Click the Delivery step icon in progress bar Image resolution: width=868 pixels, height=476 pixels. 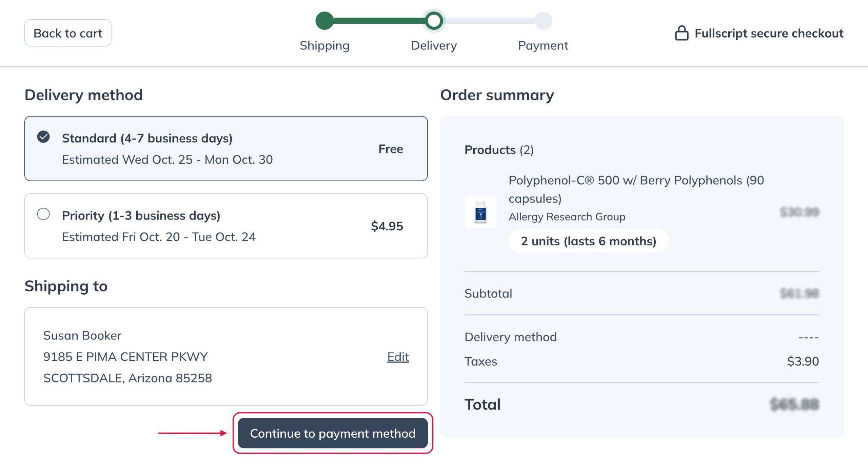[x=433, y=21]
